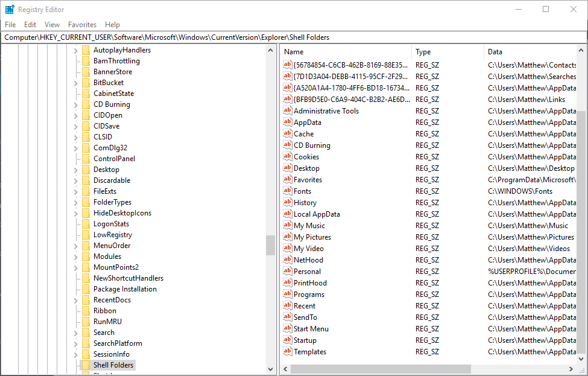Click the string icon beside the Programs value

click(x=288, y=294)
